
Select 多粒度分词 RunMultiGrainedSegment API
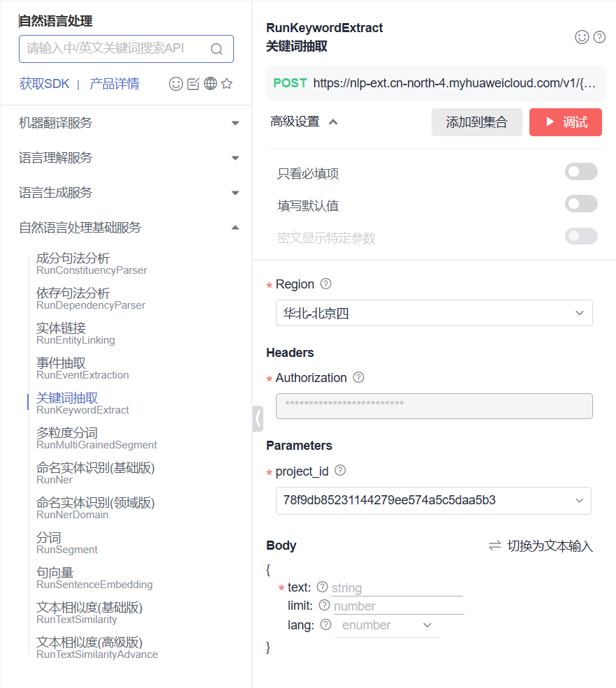96,439
